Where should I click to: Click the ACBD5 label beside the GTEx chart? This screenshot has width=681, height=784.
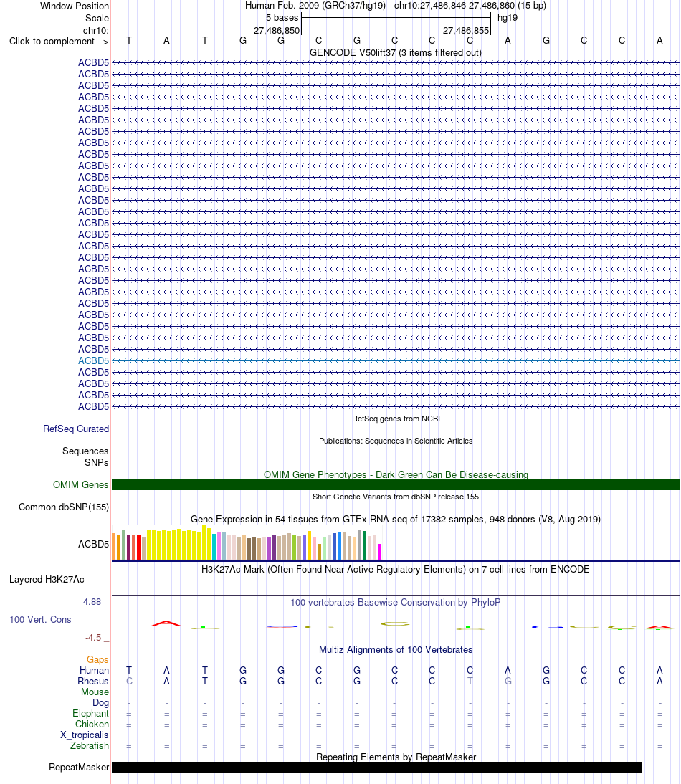93,544
